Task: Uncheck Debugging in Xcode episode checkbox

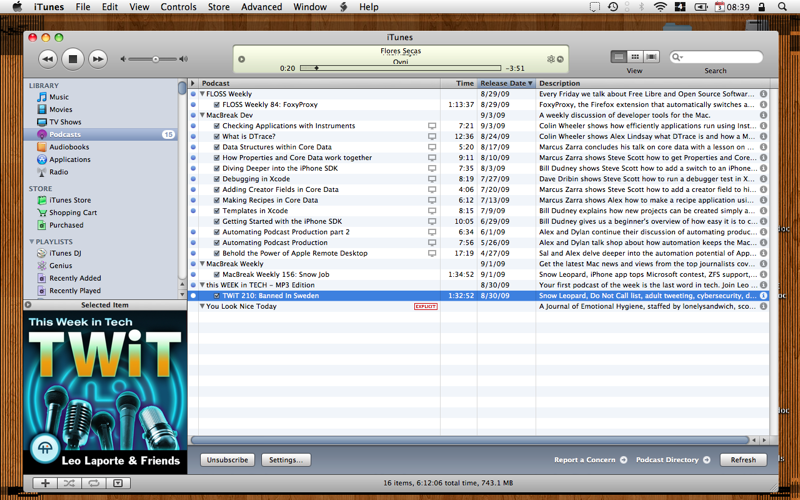Action: point(217,179)
